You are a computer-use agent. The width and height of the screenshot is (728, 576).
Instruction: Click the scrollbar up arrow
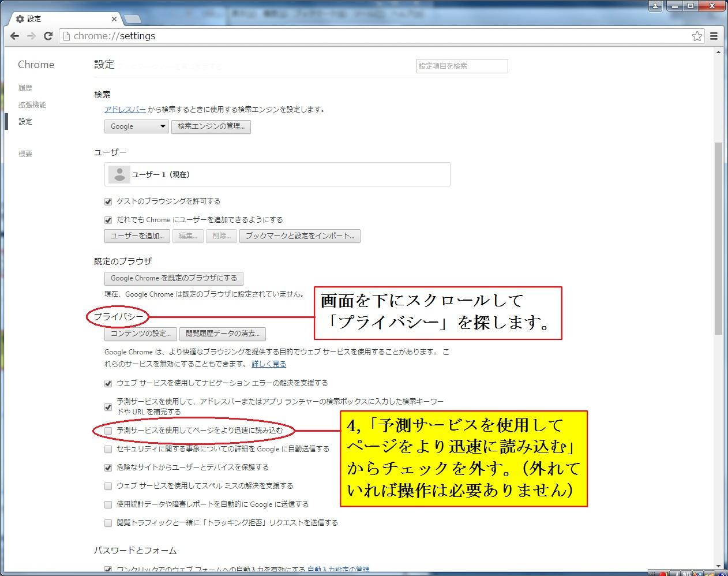coord(718,53)
